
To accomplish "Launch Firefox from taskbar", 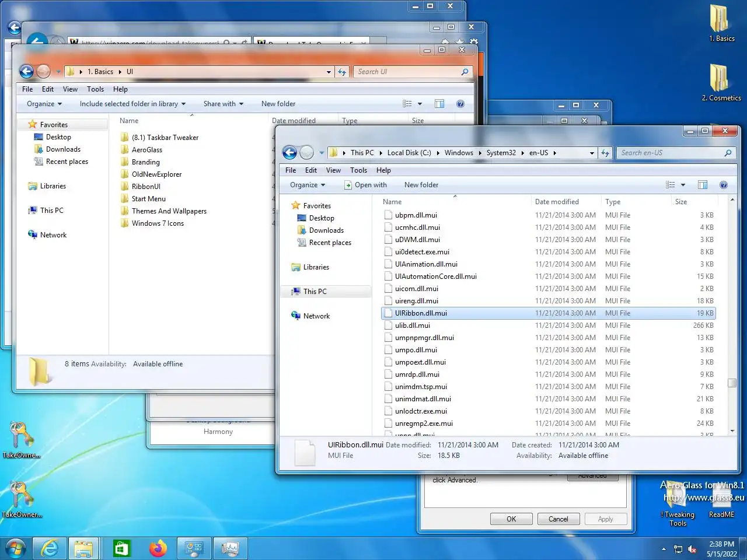I will (x=158, y=548).
